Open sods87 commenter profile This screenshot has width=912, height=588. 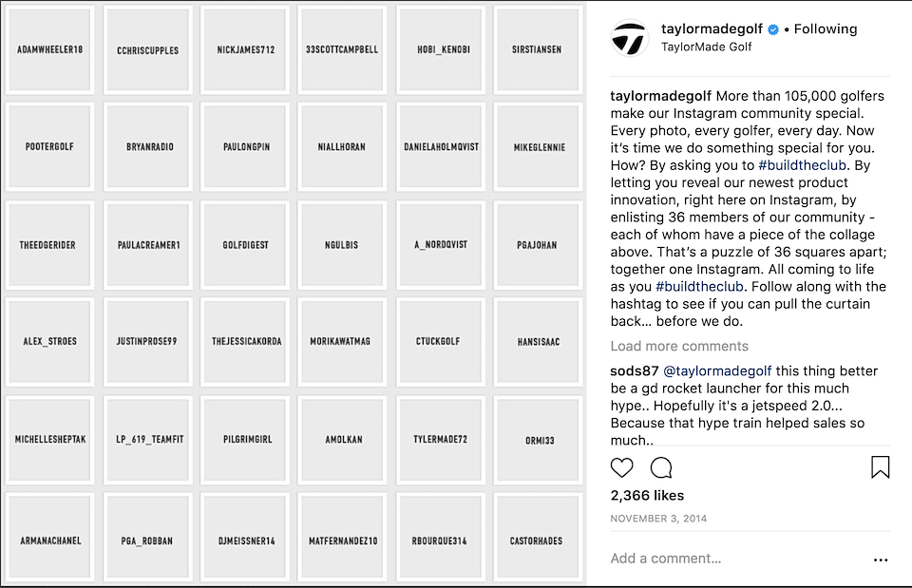point(633,371)
